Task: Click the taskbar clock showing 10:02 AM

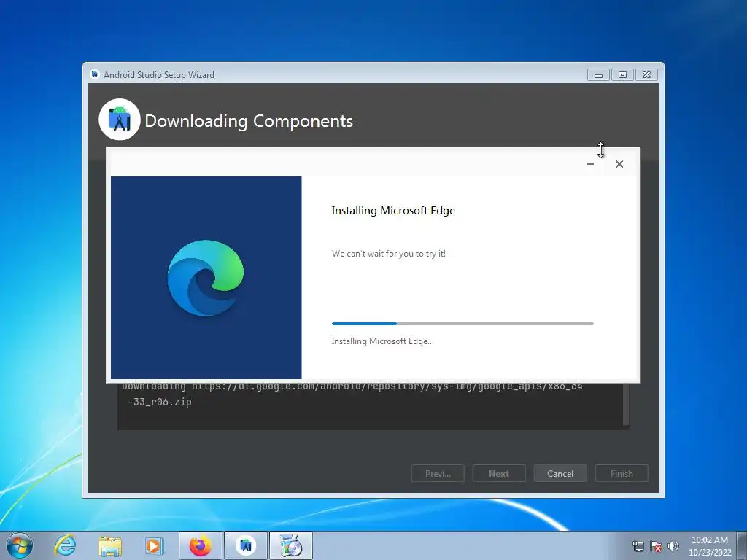Action: pyautogui.click(x=710, y=546)
